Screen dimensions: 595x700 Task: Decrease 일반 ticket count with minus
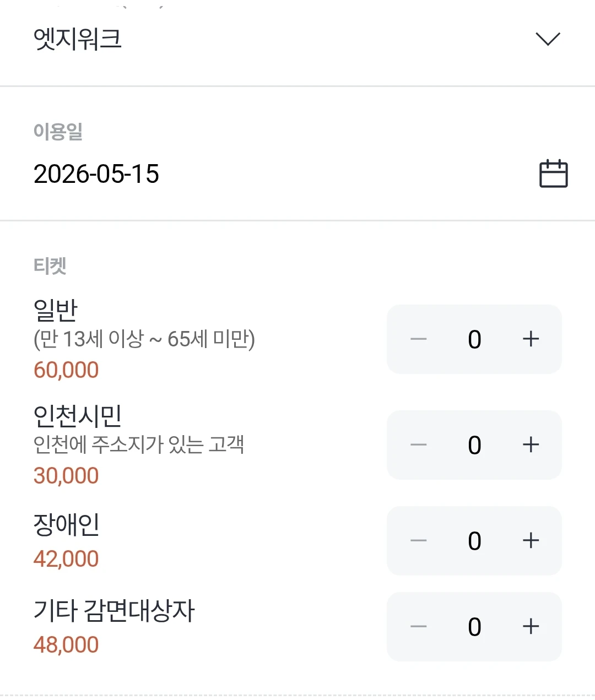[419, 339]
